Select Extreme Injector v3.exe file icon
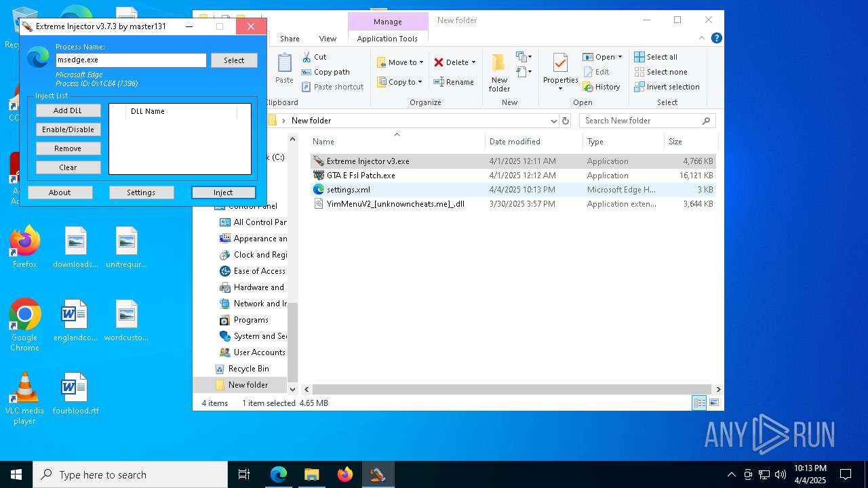Image resolution: width=868 pixels, height=488 pixels. (319, 161)
